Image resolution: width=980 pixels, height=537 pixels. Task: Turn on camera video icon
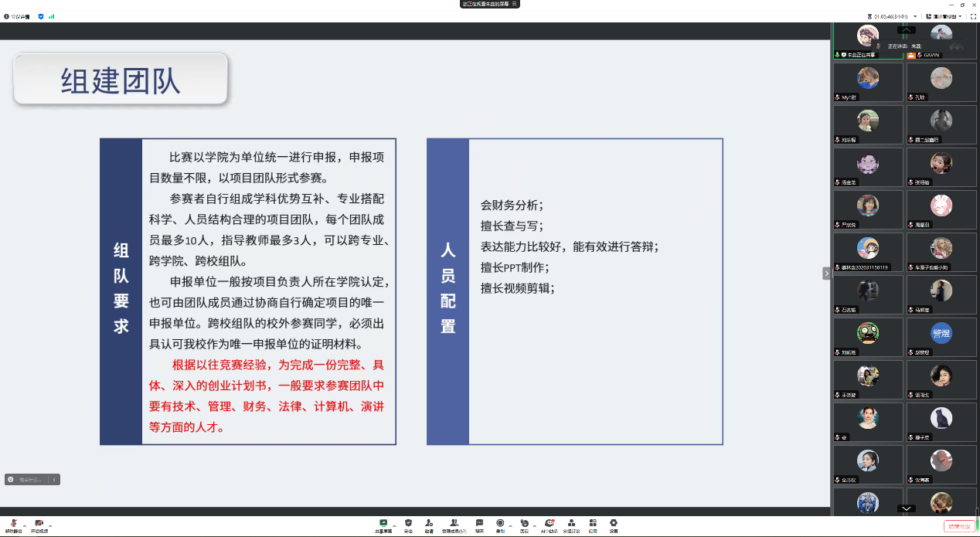point(39,525)
